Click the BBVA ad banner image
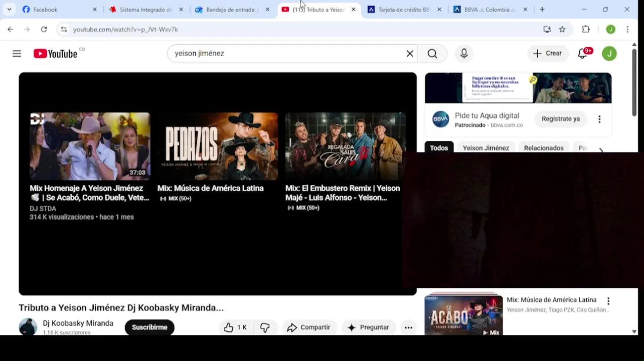 pos(518,88)
